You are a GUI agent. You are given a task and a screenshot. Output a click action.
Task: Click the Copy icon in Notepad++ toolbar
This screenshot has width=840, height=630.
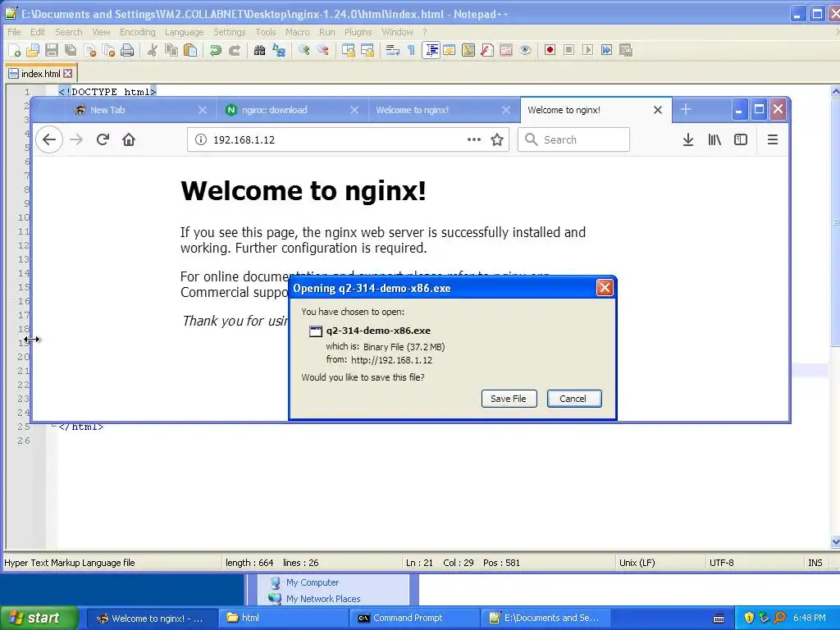pos(171,50)
